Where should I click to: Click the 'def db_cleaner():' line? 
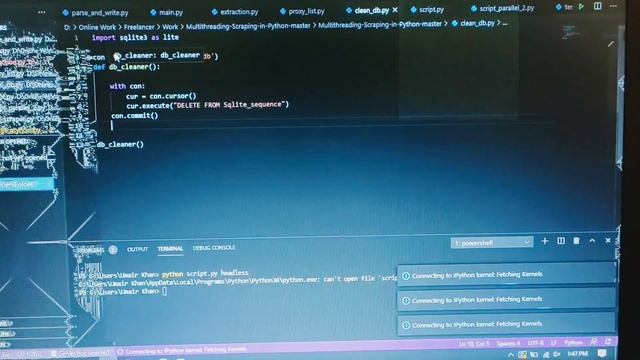pos(127,67)
